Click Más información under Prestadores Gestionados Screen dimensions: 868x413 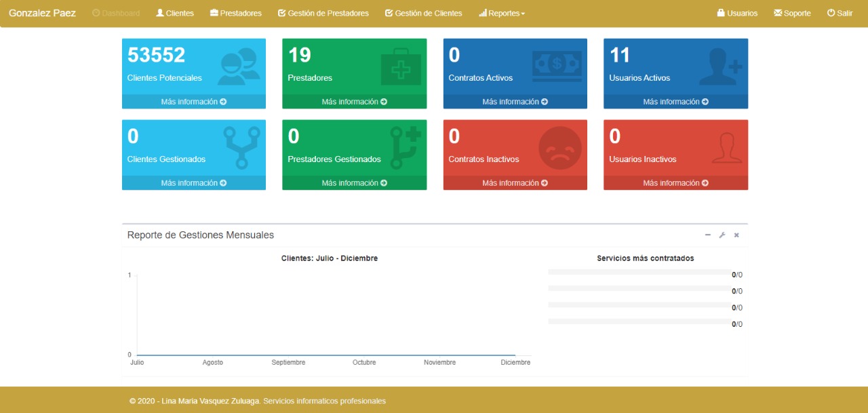pos(354,183)
